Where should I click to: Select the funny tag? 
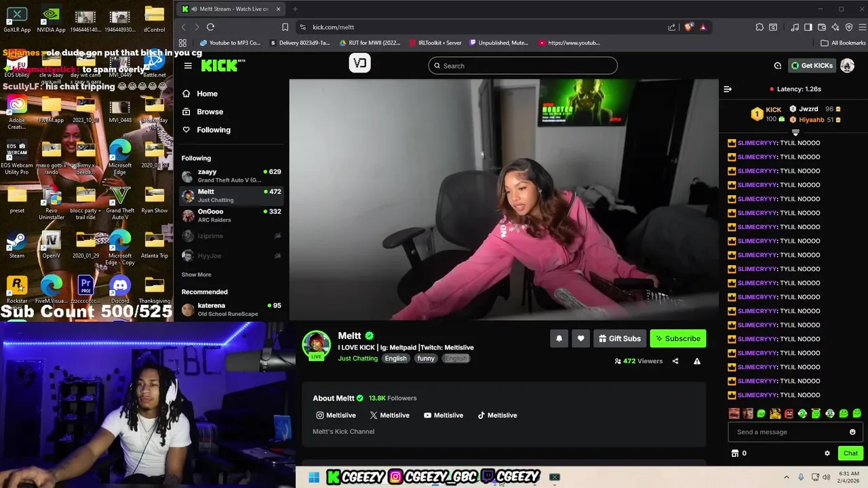(x=426, y=359)
